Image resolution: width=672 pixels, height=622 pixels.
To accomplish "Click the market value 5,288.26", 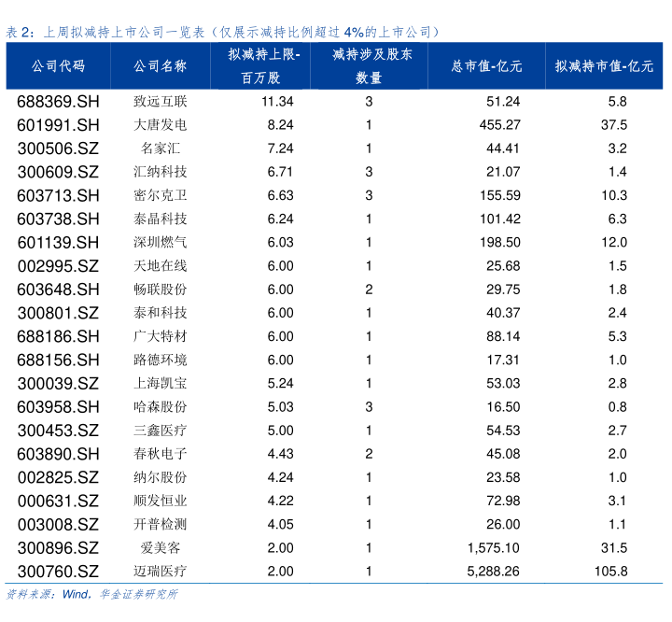I will [x=494, y=572].
